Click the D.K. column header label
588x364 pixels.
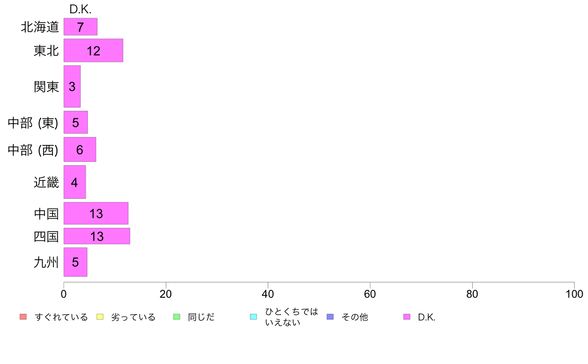pyautogui.click(x=80, y=9)
